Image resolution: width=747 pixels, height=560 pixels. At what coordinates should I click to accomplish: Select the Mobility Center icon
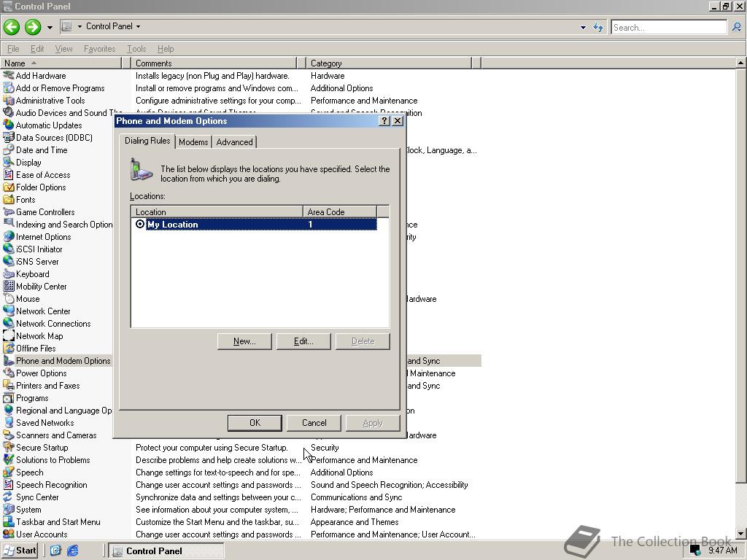[x=9, y=286]
